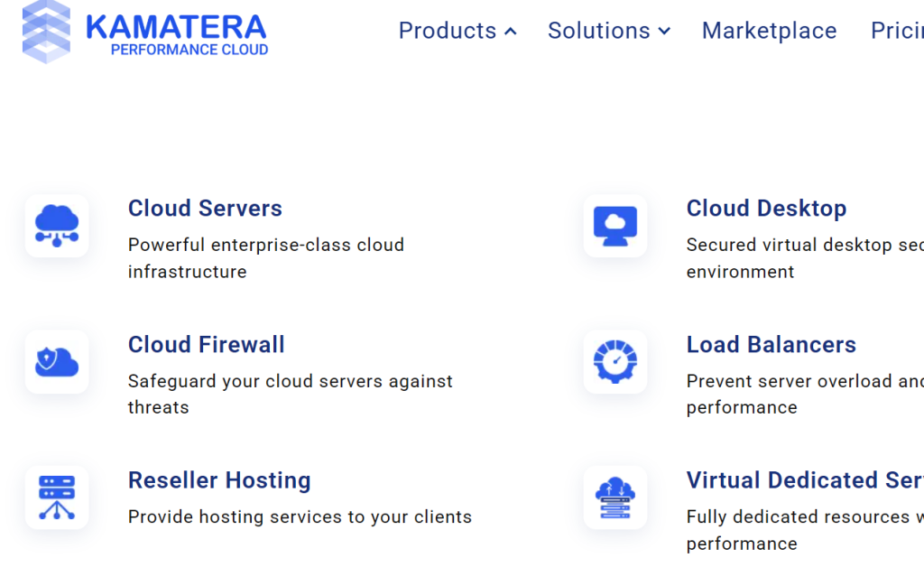The height and width of the screenshot is (586, 924).
Task: Open the Virtual Dedicated Server link
Action: click(x=805, y=480)
